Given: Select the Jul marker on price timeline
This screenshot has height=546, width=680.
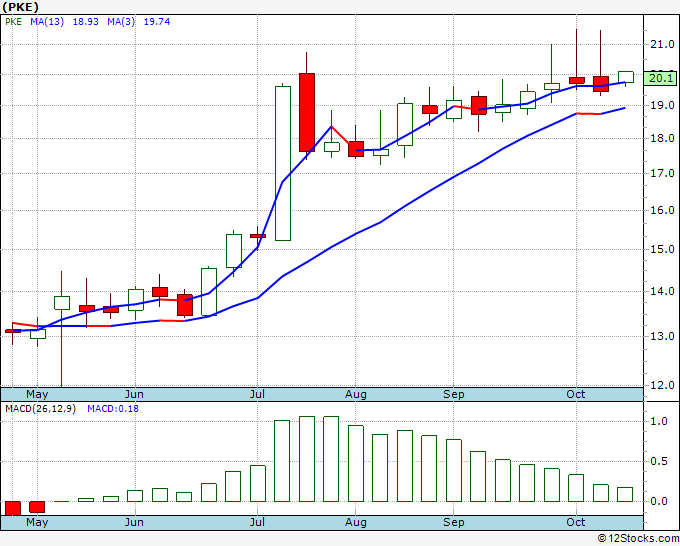Looking at the screenshot, I should point(259,394).
